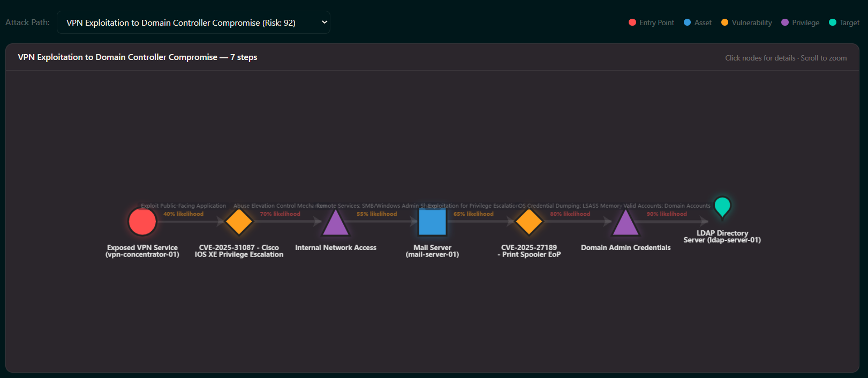Click the 90% likelihood edge label

click(x=667, y=214)
